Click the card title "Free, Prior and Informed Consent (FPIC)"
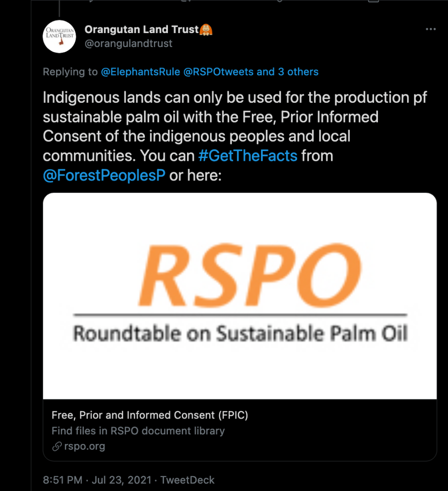Viewport: 448px width, 491px height. tap(150, 415)
